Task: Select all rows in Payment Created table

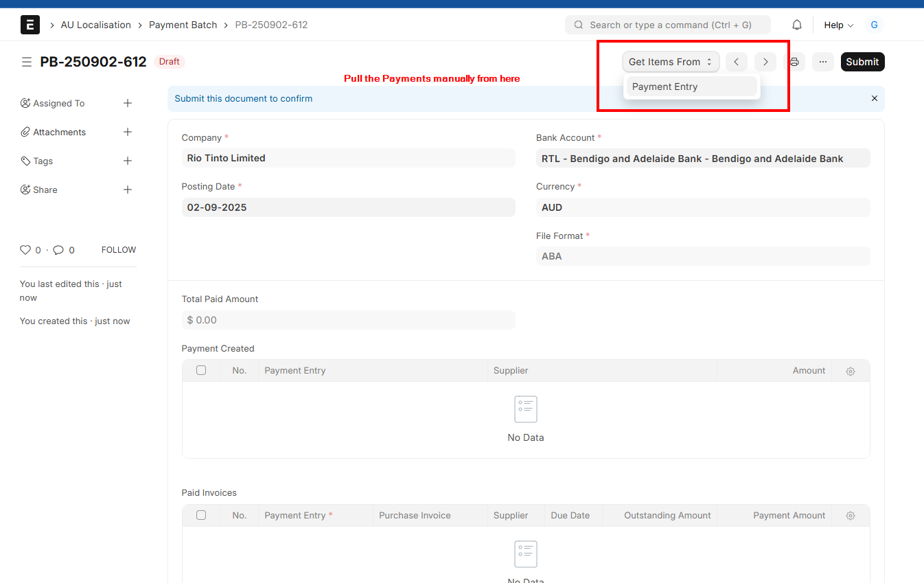Action: pos(201,370)
